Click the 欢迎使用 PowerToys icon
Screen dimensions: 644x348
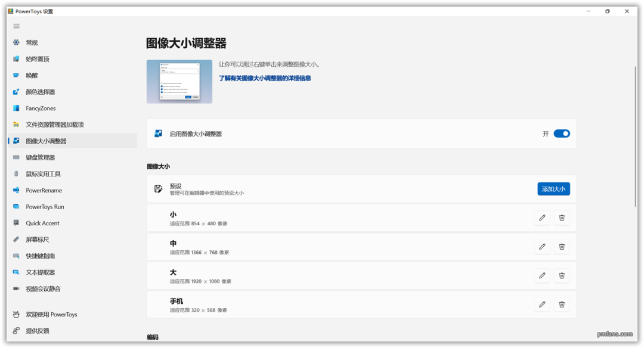pyautogui.click(x=16, y=315)
